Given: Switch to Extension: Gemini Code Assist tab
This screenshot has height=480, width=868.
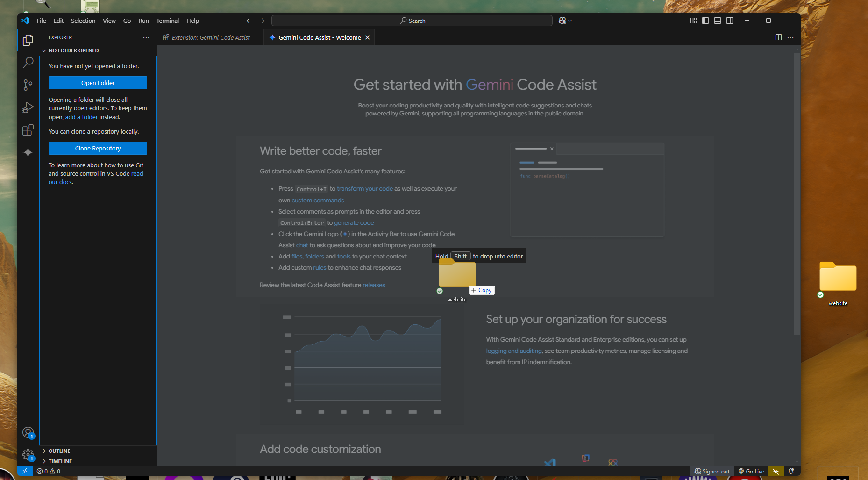Looking at the screenshot, I should coord(210,37).
